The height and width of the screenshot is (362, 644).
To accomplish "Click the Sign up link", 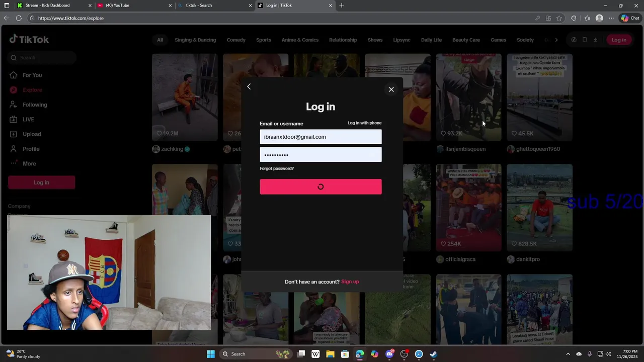I will click(350, 282).
